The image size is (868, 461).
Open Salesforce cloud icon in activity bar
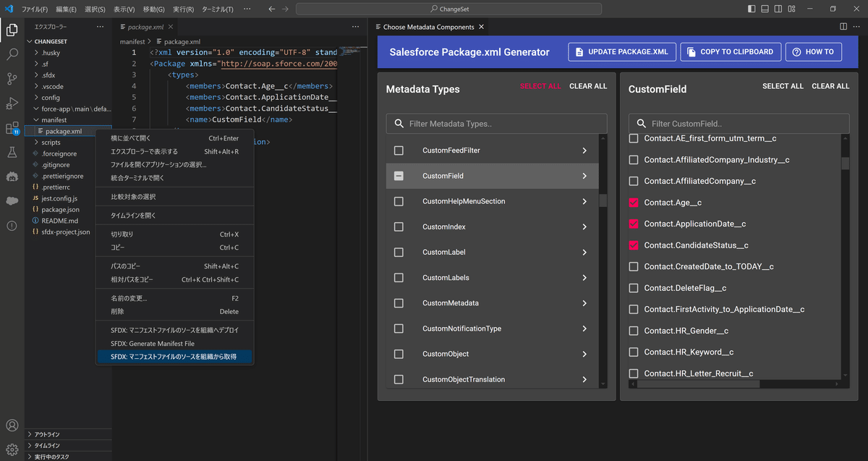tap(12, 201)
